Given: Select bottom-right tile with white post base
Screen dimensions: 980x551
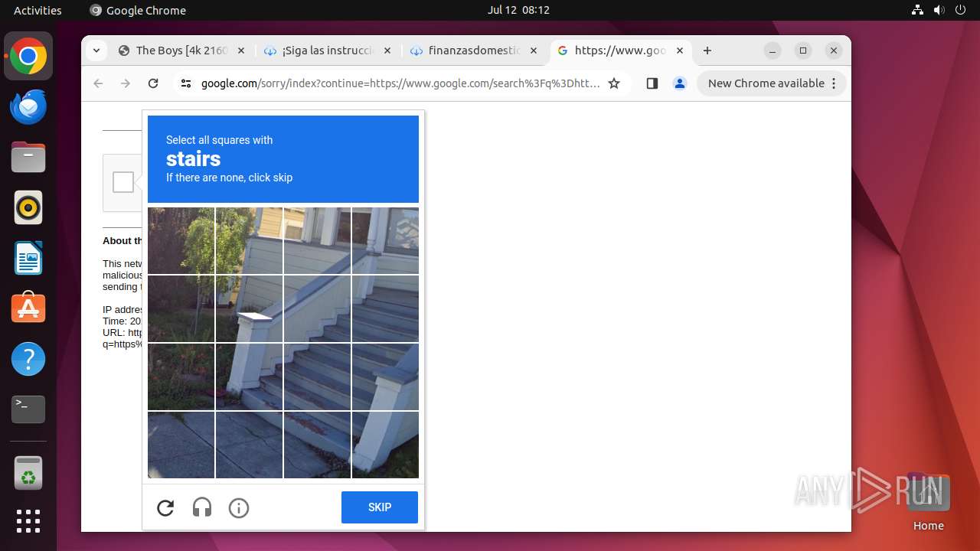Looking at the screenshot, I should [385, 445].
